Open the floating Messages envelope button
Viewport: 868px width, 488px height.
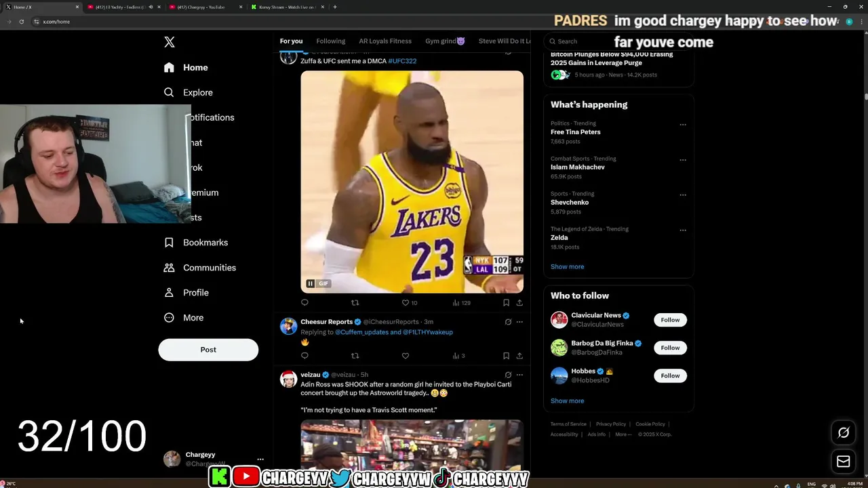point(844,462)
